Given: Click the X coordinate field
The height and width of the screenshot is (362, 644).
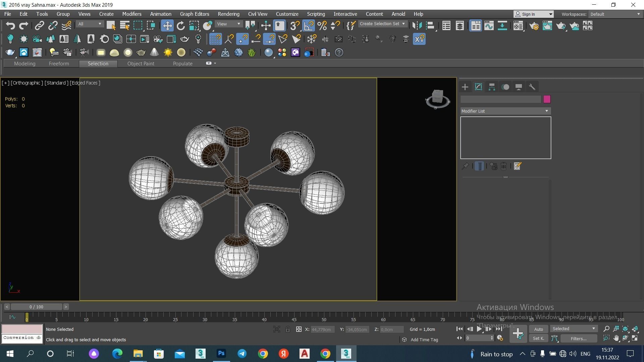Looking at the screenshot, I should pyautogui.click(x=323, y=330).
